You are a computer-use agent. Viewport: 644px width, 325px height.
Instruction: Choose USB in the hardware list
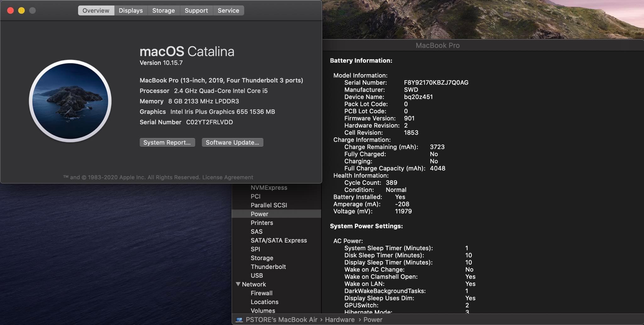[257, 275]
